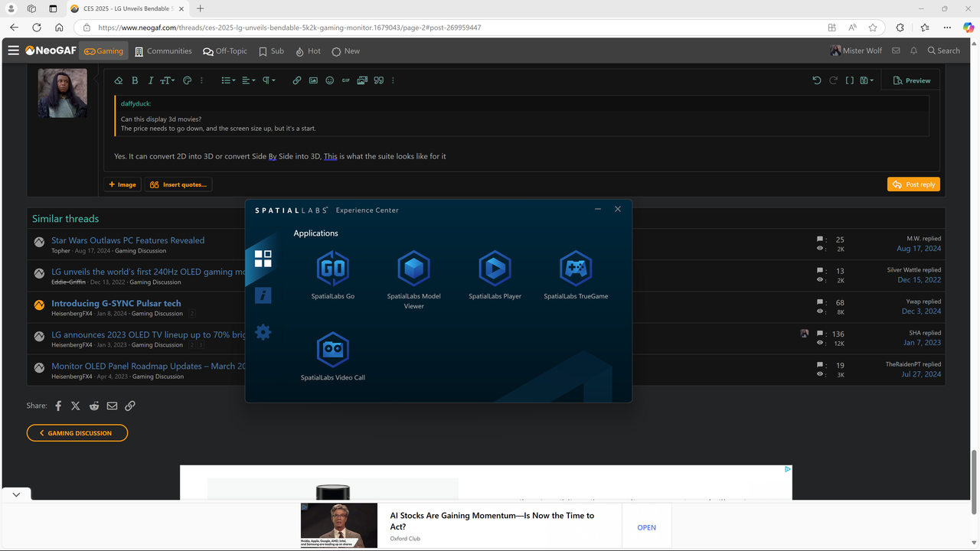980x551 pixels.
Task: Open settings gear in SpatialLabs sidebar
Action: coord(263,332)
